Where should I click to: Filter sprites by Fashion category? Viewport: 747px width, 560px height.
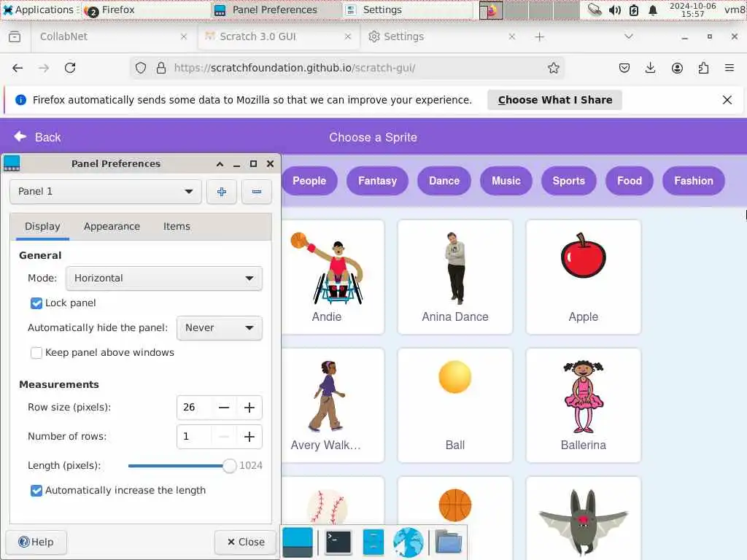(x=694, y=181)
